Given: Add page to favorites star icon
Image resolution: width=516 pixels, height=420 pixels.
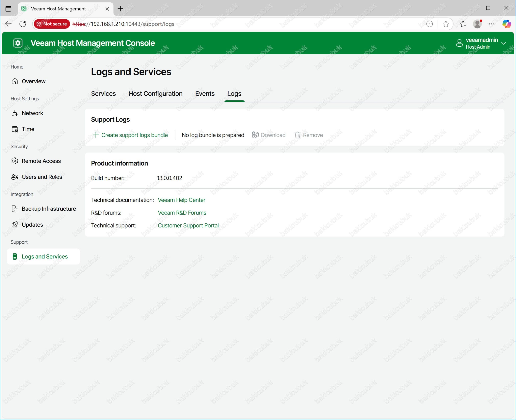Looking at the screenshot, I should pyautogui.click(x=446, y=24).
